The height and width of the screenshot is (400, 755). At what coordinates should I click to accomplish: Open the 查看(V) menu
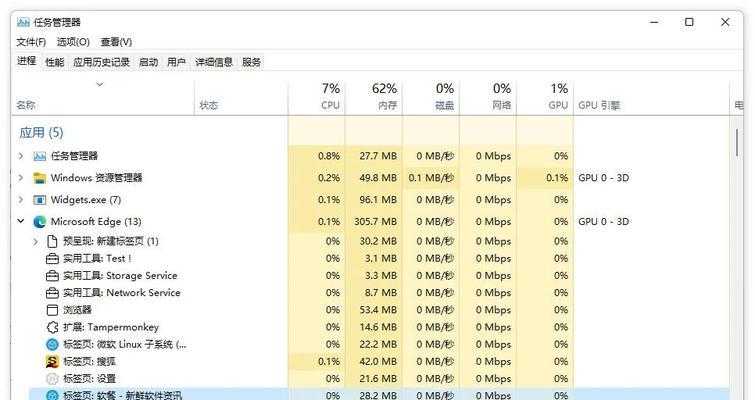(x=116, y=42)
